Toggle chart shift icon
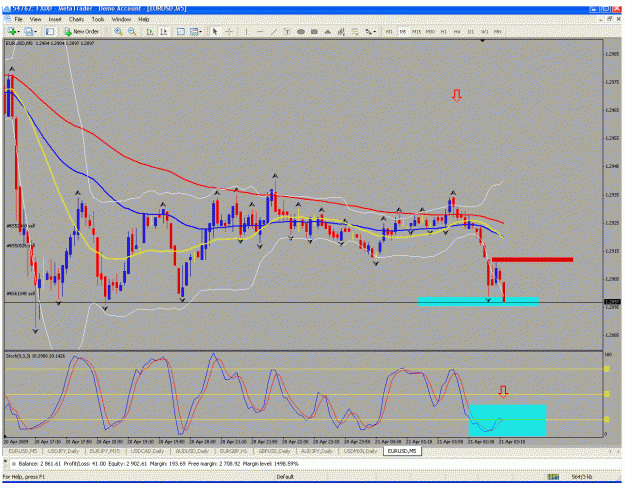The width and height of the screenshot is (625, 483). (163, 31)
